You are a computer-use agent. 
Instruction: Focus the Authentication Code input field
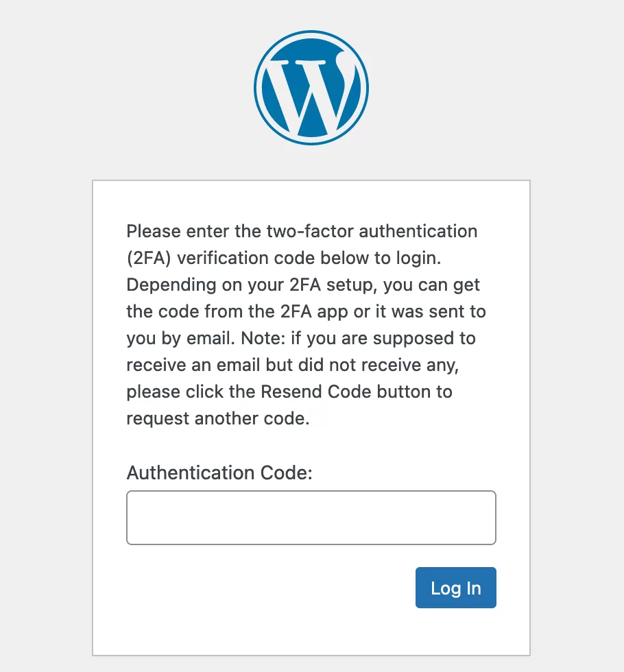(x=311, y=518)
